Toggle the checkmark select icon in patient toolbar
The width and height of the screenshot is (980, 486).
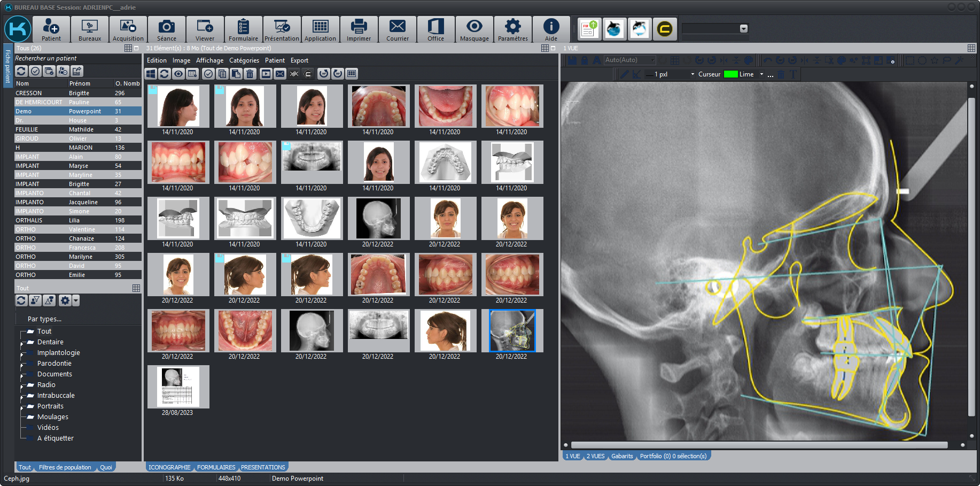(x=35, y=71)
